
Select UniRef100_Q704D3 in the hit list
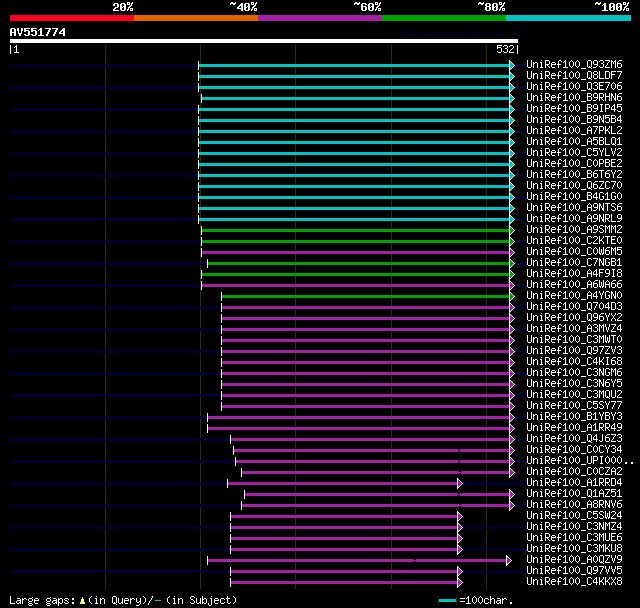coord(574,307)
